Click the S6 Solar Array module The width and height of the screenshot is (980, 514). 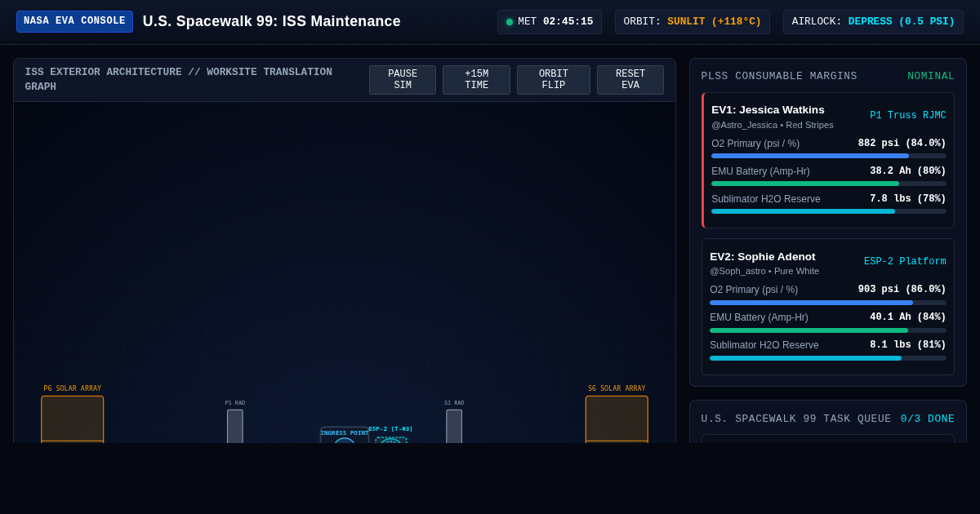[617, 419]
